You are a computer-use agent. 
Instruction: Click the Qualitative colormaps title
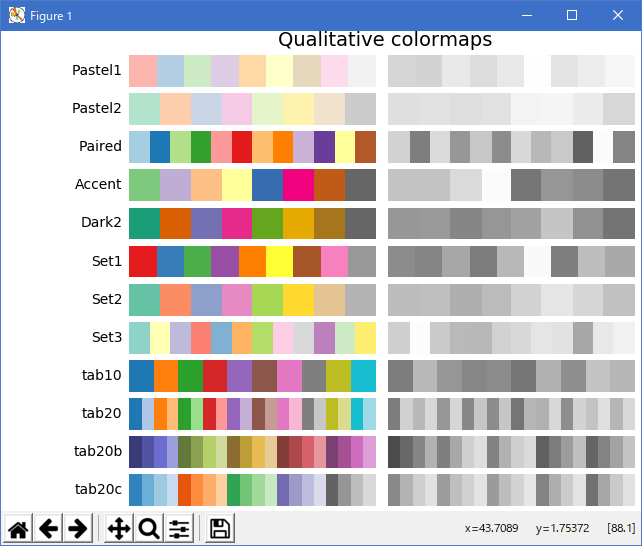(385, 40)
